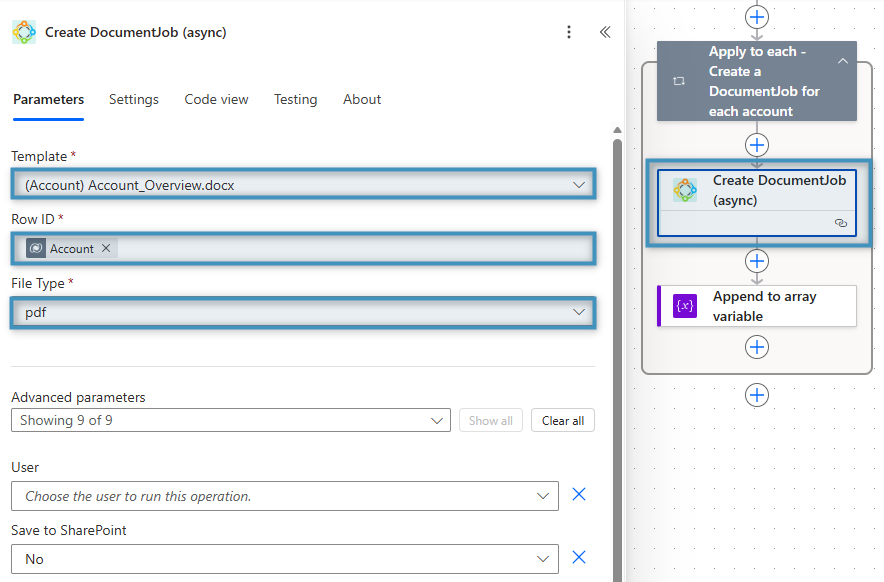Click the connection link icon on DocumentJob card
884x582 pixels.
click(x=840, y=224)
